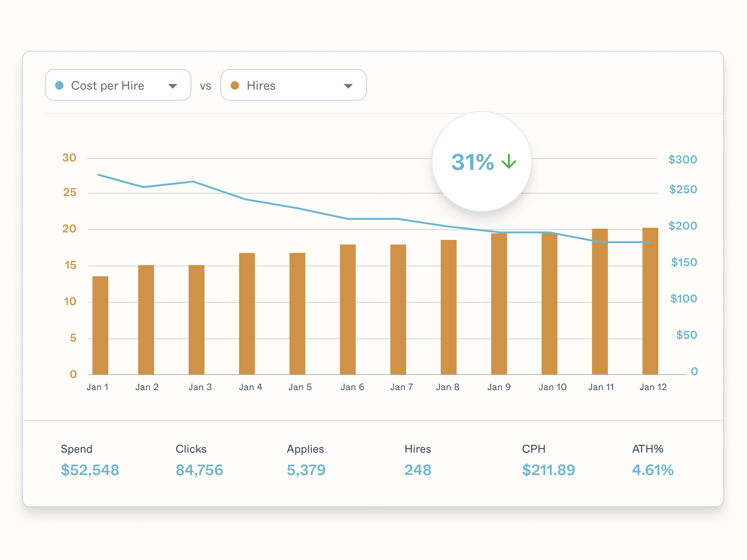Click the Cost per Hire dropdown arrow
The width and height of the screenshot is (747, 560).
[173, 86]
